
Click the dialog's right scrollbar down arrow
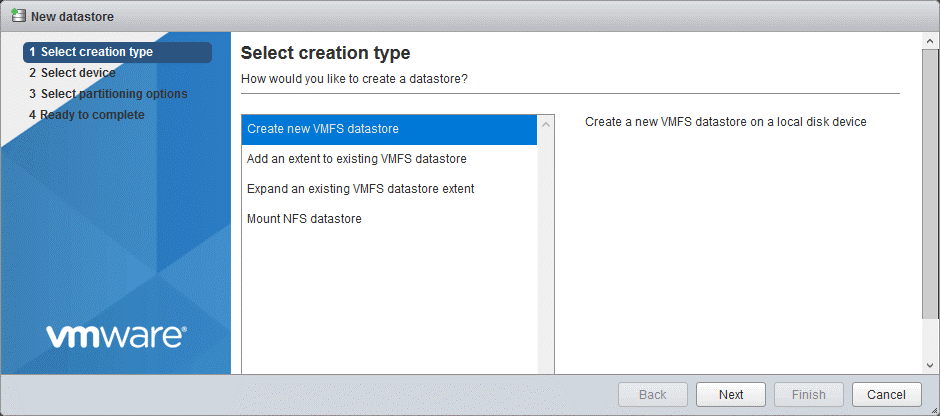coord(930,366)
